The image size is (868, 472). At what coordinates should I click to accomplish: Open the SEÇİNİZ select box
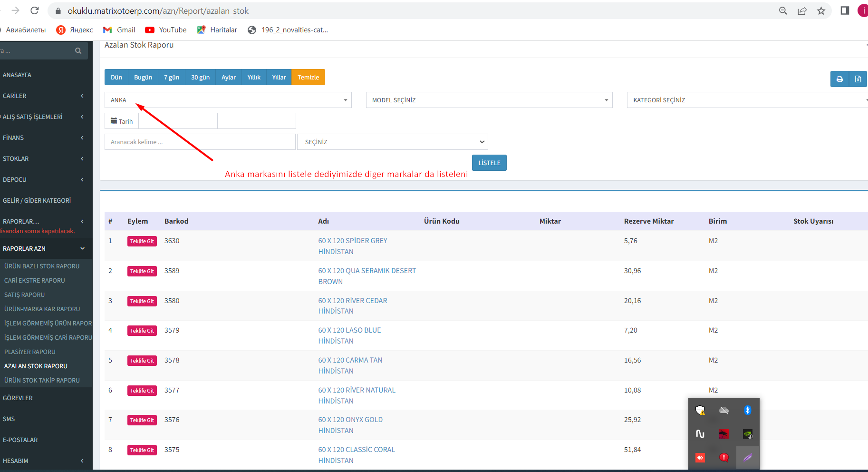pyautogui.click(x=392, y=142)
